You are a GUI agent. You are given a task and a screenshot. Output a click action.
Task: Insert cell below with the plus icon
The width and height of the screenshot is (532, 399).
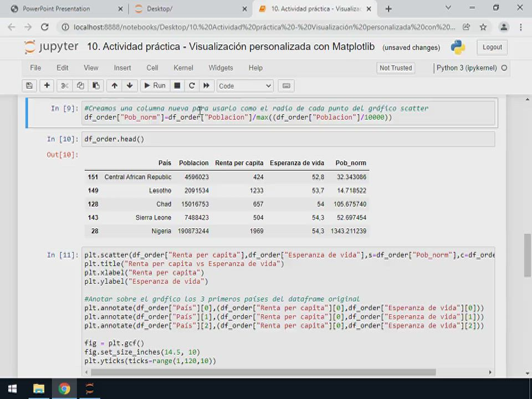pos(47,86)
